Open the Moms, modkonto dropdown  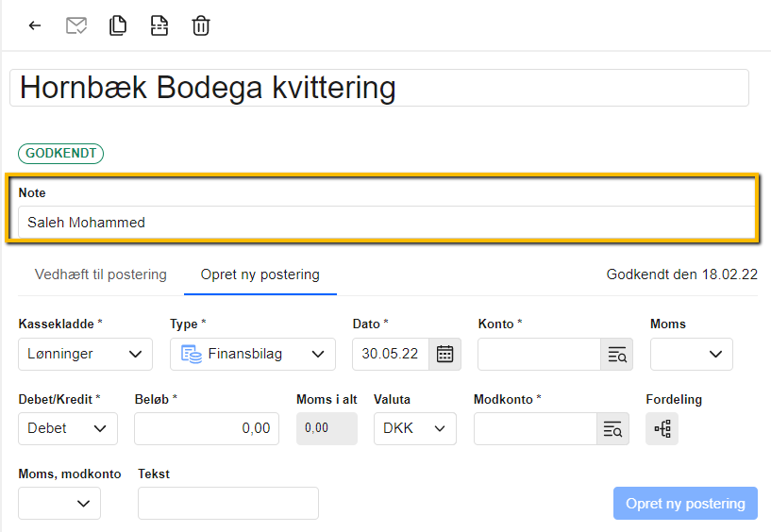[x=59, y=503]
